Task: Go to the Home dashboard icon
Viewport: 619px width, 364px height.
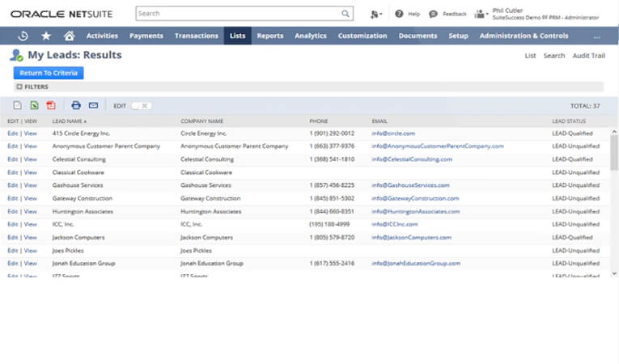Action: coord(69,36)
